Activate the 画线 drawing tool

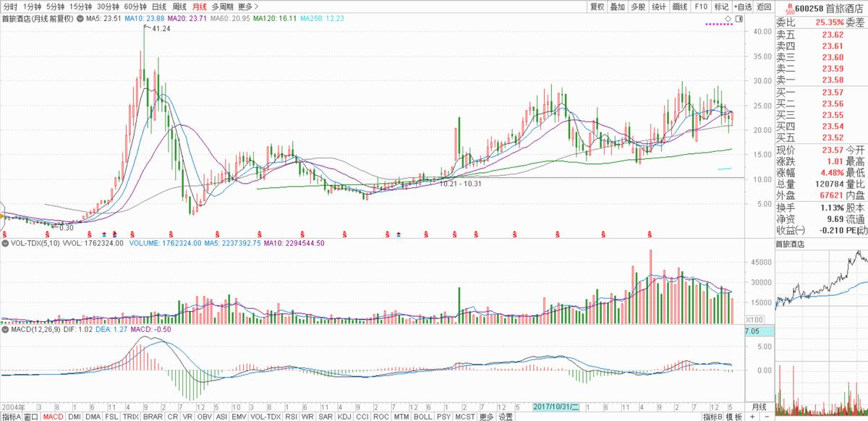click(x=680, y=6)
